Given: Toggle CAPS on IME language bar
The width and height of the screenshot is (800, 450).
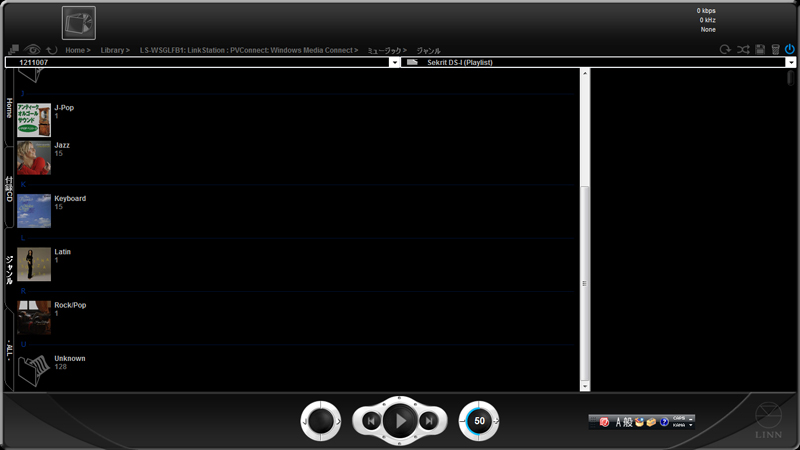Looking at the screenshot, I should click(679, 418).
